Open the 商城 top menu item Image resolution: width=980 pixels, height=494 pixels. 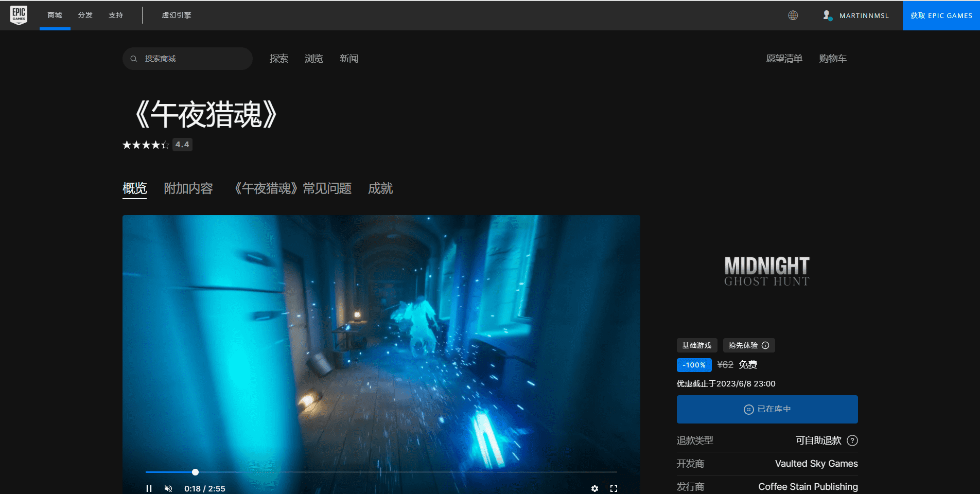pyautogui.click(x=55, y=15)
